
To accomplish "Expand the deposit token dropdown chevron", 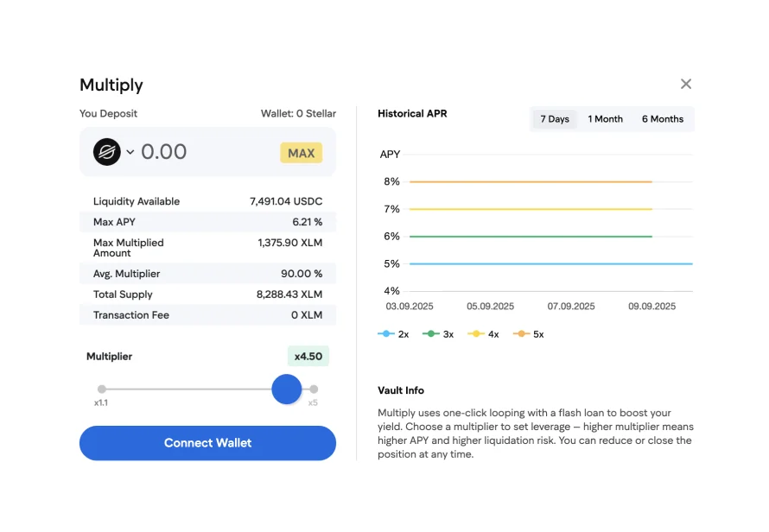I will click(130, 152).
